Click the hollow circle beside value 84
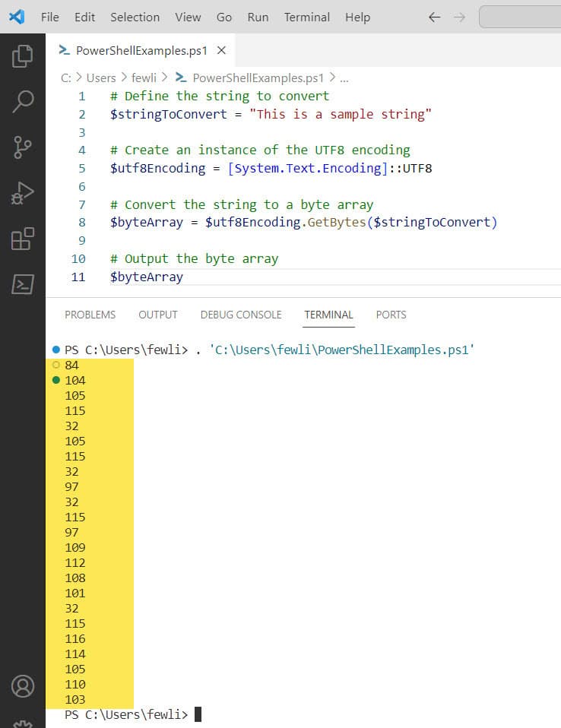The width and height of the screenshot is (561, 728). pyautogui.click(x=56, y=365)
